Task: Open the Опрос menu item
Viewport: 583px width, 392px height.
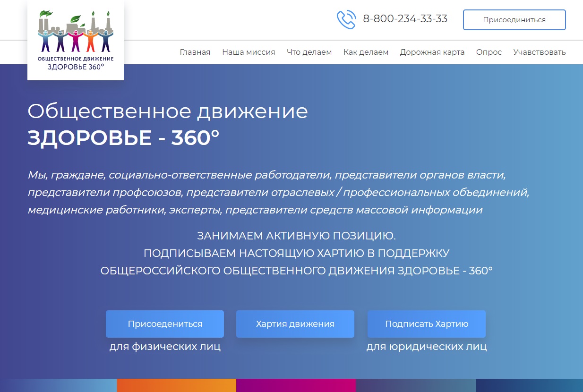Action: pos(489,52)
